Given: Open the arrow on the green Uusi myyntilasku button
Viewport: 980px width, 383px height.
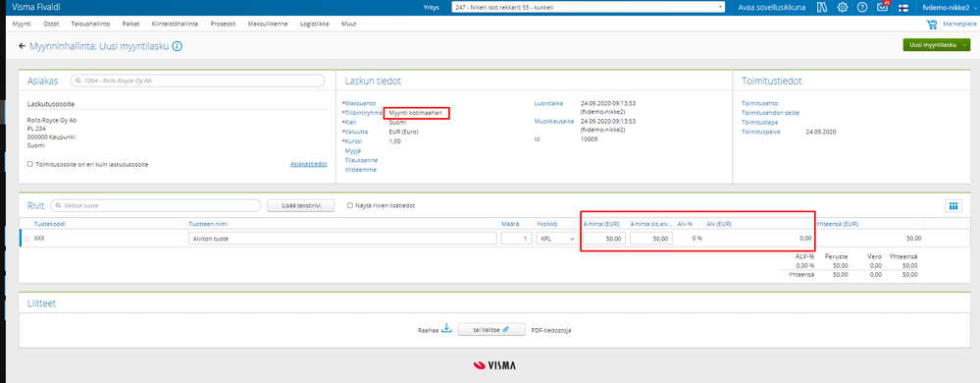Looking at the screenshot, I should (x=965, y=45).
